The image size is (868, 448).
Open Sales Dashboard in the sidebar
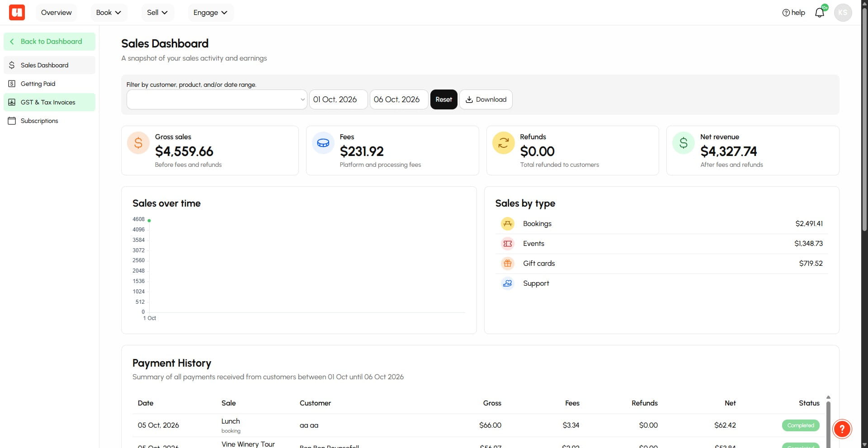pyautogui.click(x=49, y=65)
